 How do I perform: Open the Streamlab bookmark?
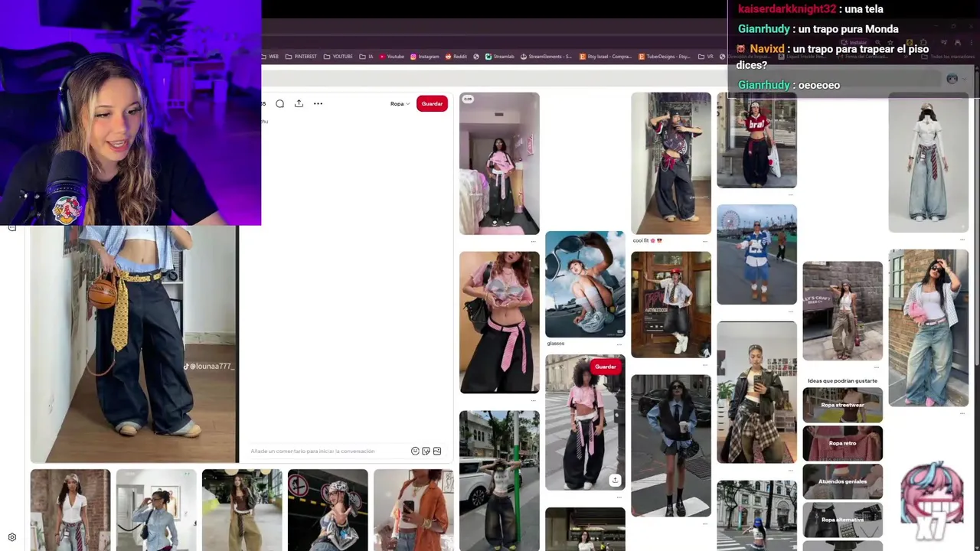coord(499,57)
